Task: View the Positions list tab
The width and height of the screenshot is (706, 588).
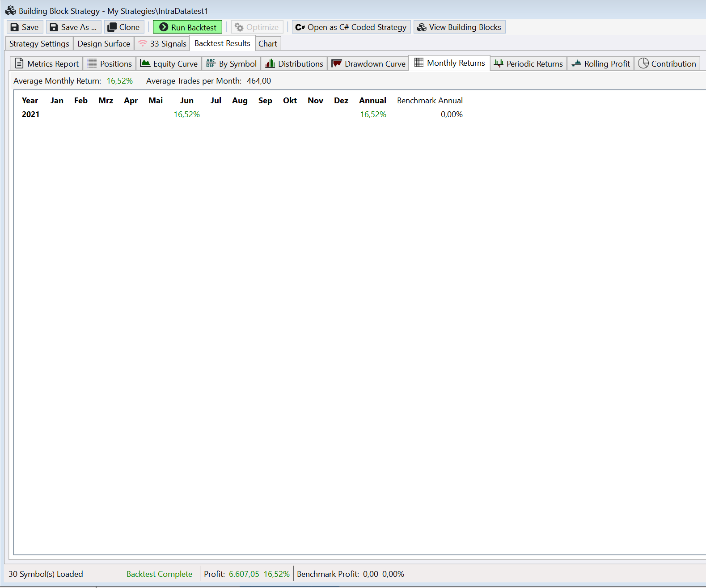Action: pos(110,63)
